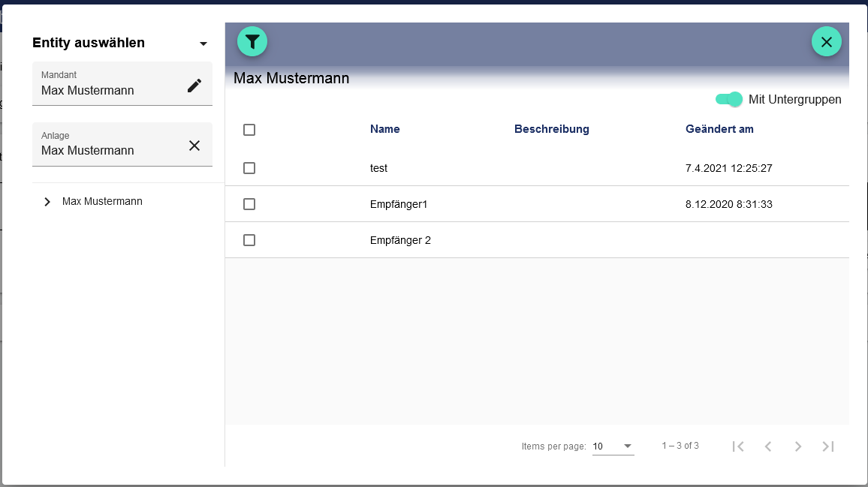Jump to the last page of results
The height and width of the screenshot is (487, 868).
828,446
